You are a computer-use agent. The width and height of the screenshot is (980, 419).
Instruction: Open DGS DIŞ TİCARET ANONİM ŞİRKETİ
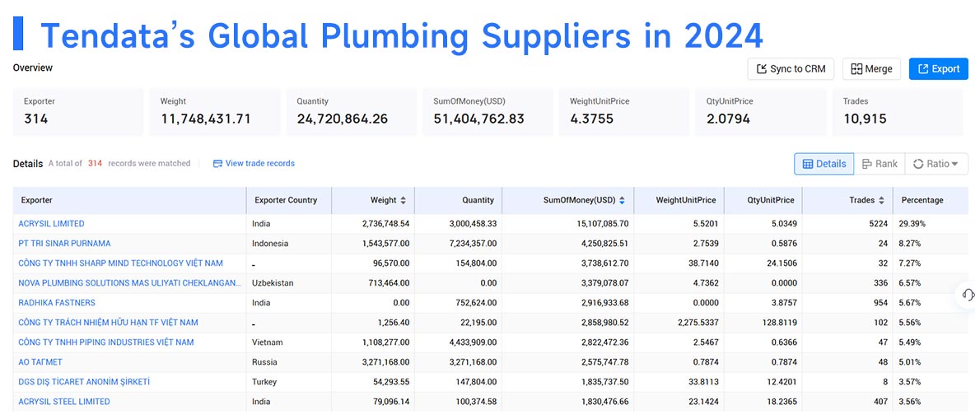pos(84,382)
